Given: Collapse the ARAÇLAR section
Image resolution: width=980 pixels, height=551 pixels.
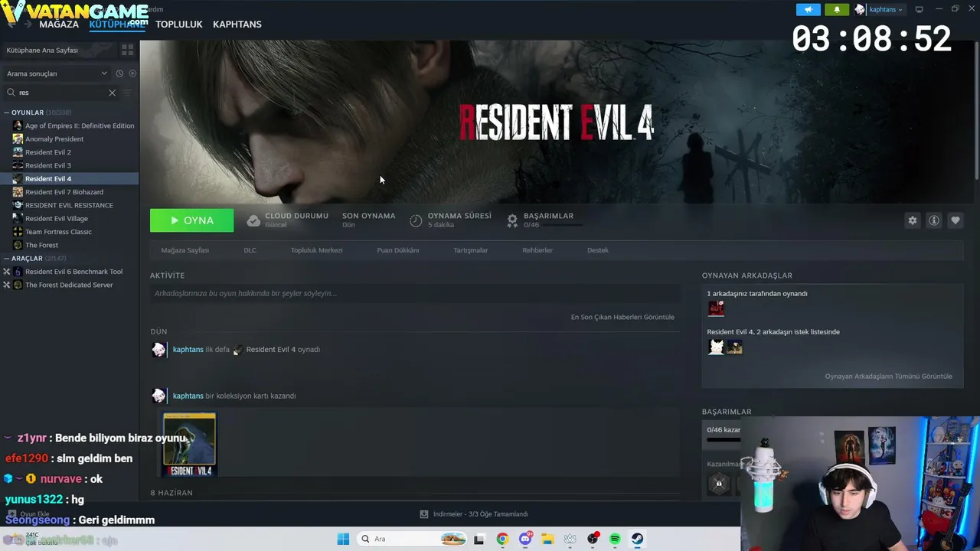Looking at the screenshot, I should [7, 259].
